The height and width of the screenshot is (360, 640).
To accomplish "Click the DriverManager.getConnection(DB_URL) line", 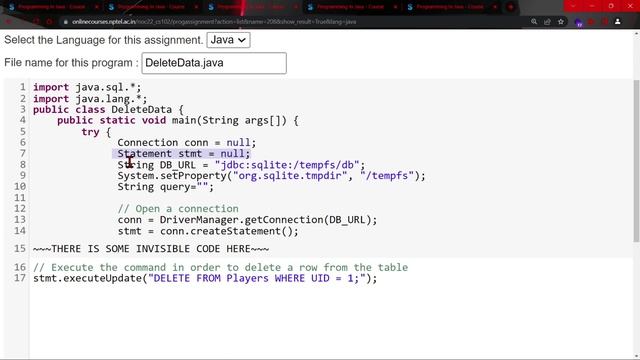I will (x=247, y=220).
